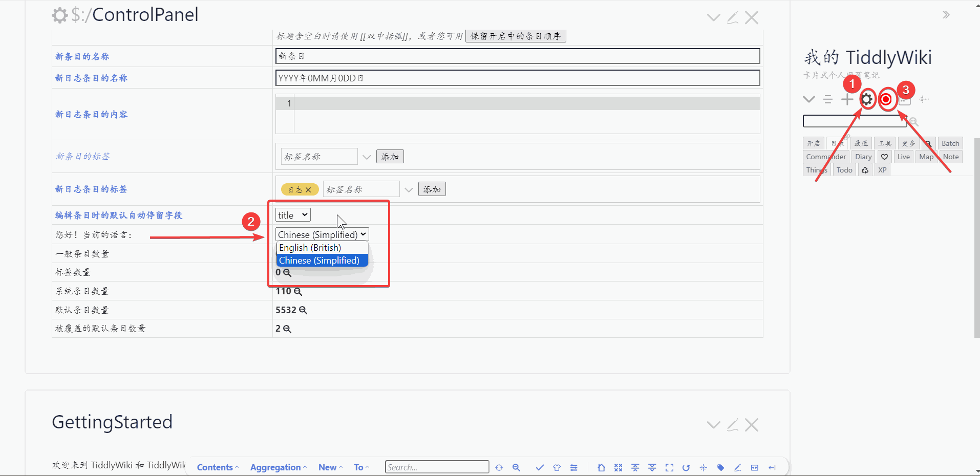
Task: Refresh with the circular arrow icon in toolbar
Action: [686, 467]
